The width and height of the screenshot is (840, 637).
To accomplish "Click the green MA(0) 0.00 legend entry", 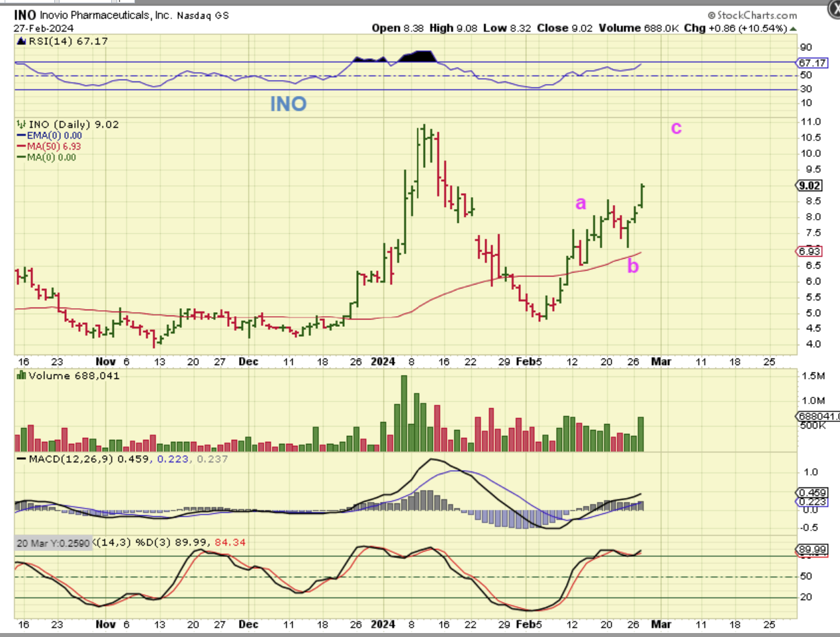I will [47, 157].
